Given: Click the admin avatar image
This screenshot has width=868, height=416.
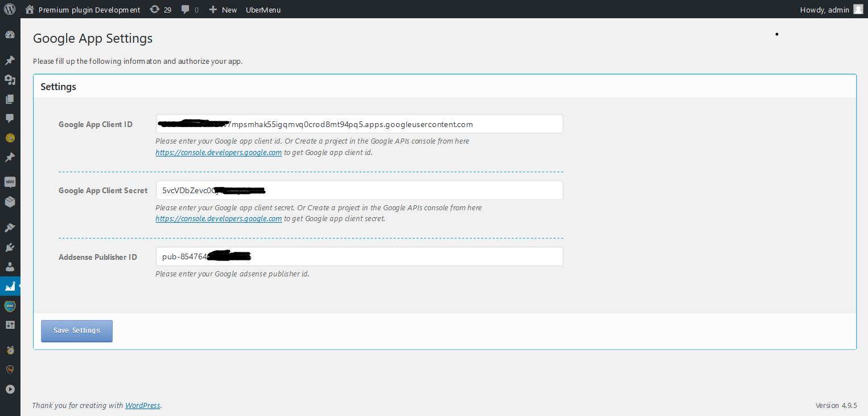Looking at the screenshot, I should [x=858, y=9].
